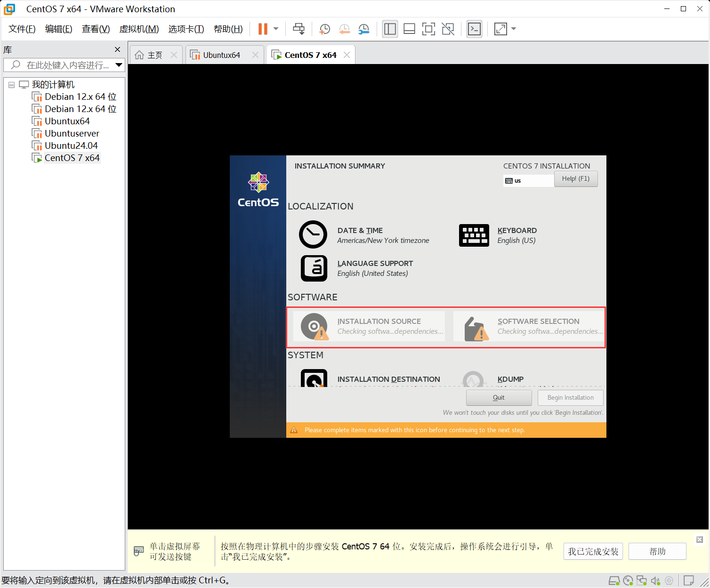Viewport: 710px width, 588px height.
Task: Toggle the library sidebar view button
Action: (x=390, y=29)
